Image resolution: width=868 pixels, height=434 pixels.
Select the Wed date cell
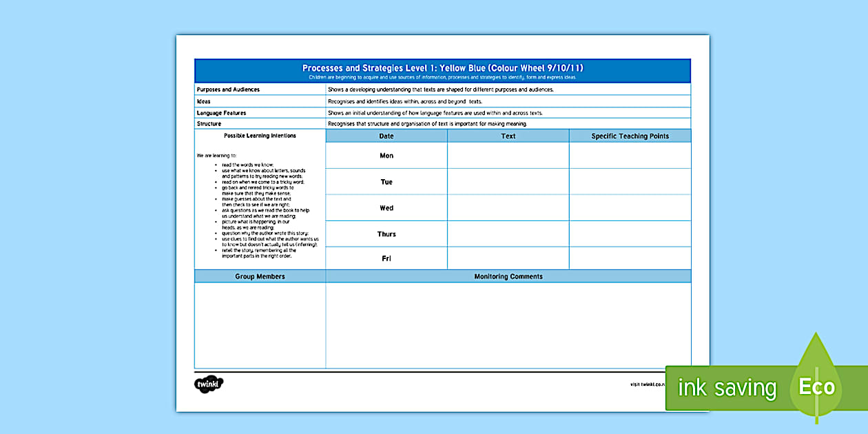[x=386, y=208]
